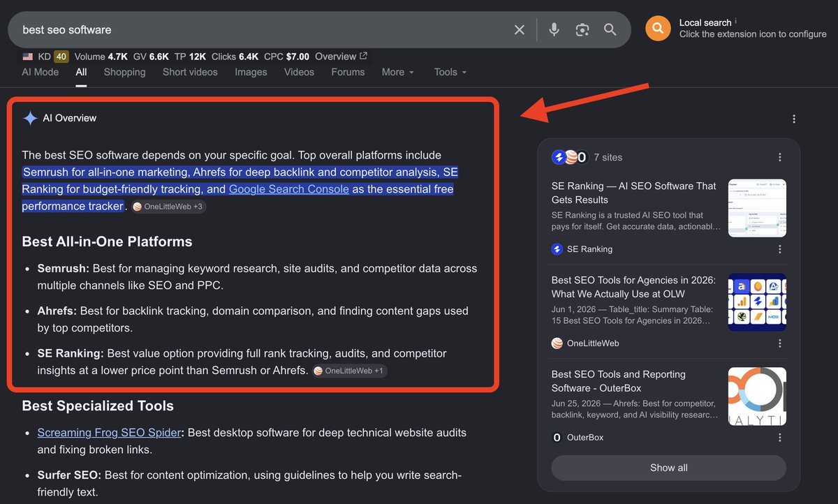Open the Shopping tab
The height and width of the screenshot is (504, 838).
(124, 72)
